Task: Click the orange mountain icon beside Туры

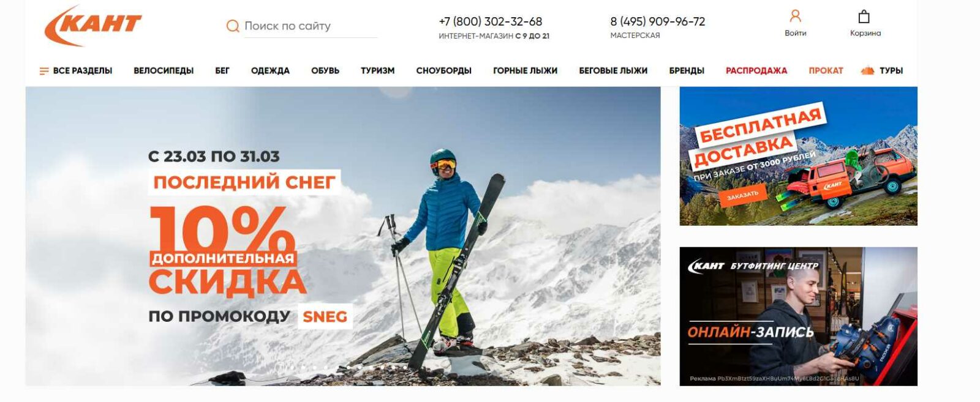Action: point(867,70)
